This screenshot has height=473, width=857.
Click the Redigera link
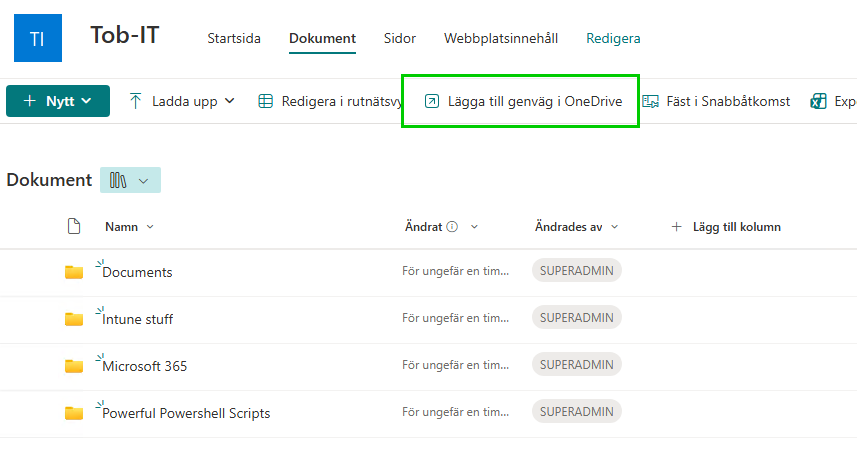tap(613, 39)
